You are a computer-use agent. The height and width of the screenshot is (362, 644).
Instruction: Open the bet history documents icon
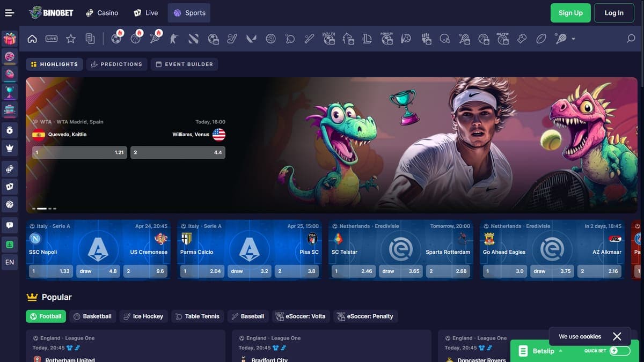90,39
